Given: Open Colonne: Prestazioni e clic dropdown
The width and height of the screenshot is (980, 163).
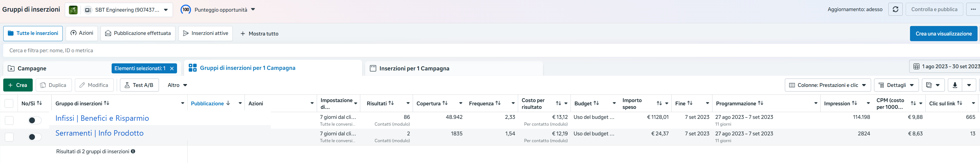Looking at the screenshot, I should (828, 85).
